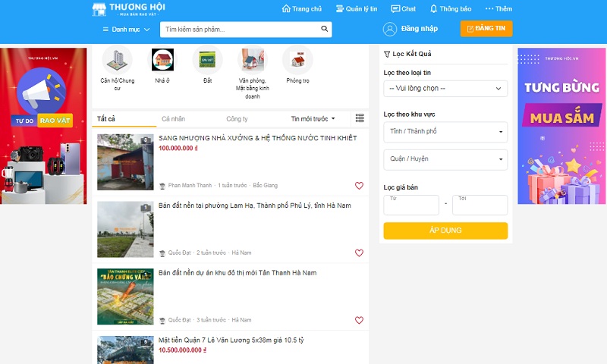Image resolution: width=607 pixels, height=364 pixels.
Task: Switch to the Cá nhân tab
Action: [174, 119]
